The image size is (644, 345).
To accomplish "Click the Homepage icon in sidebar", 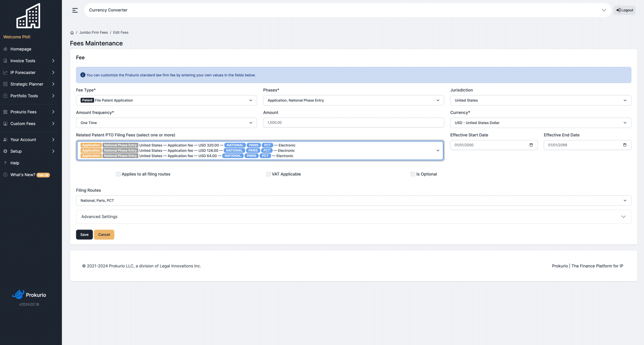I will [x=5, y=49].
